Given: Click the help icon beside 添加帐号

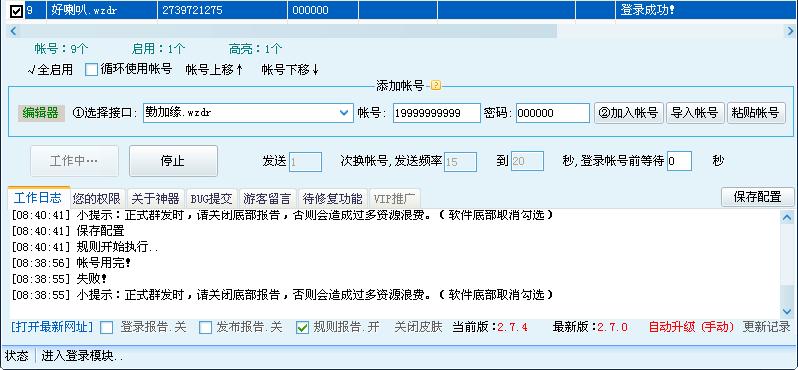Looking at the screenshot, I should coord(436,86).
